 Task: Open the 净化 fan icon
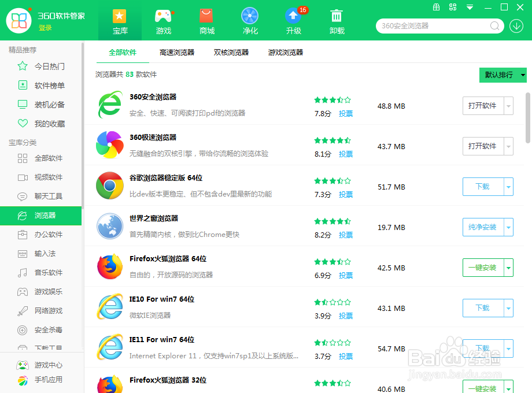(250, 16)
